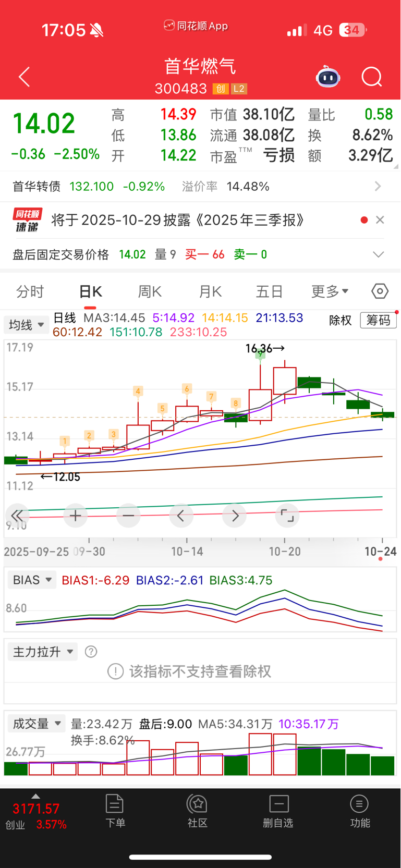The width and height of the screenshot is (401, 868).
Task: Select the 日K tab
Action: [90, 291]
